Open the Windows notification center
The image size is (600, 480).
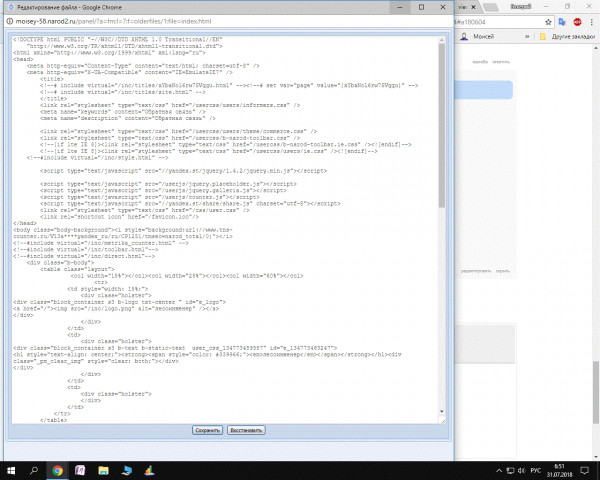584,470
